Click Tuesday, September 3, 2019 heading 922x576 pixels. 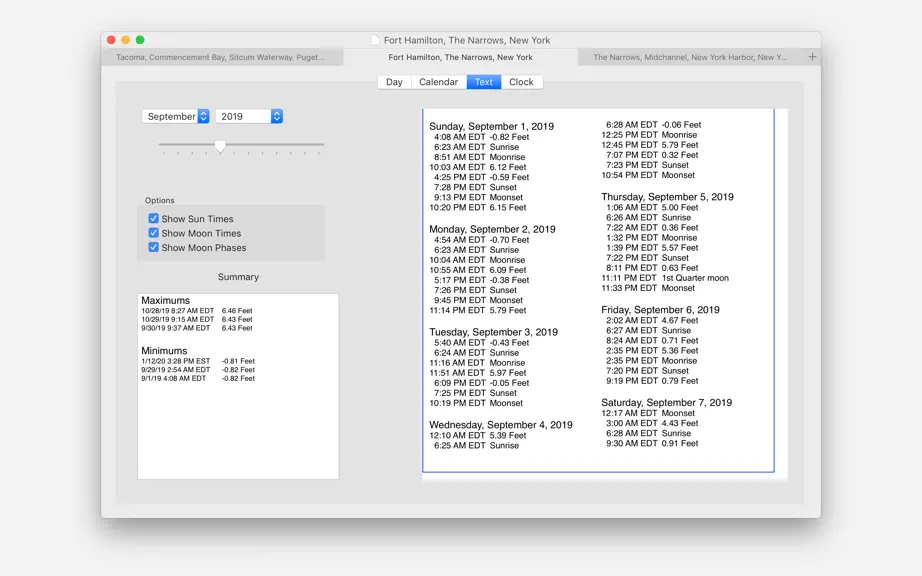coord(493,332)
